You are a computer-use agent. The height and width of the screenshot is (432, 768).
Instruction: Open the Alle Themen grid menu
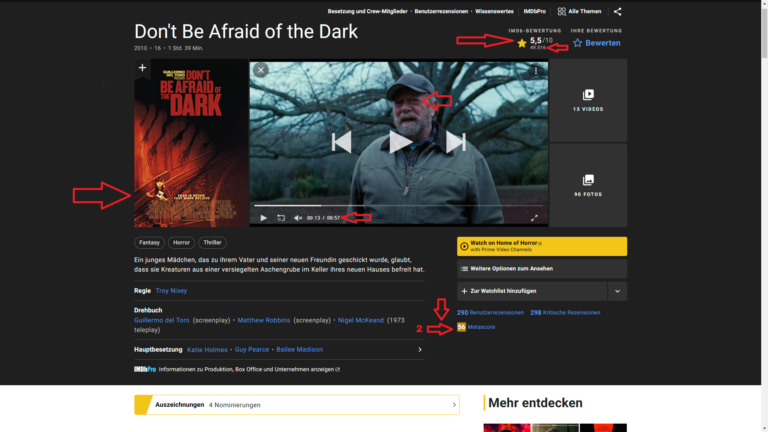click(579, 11)
